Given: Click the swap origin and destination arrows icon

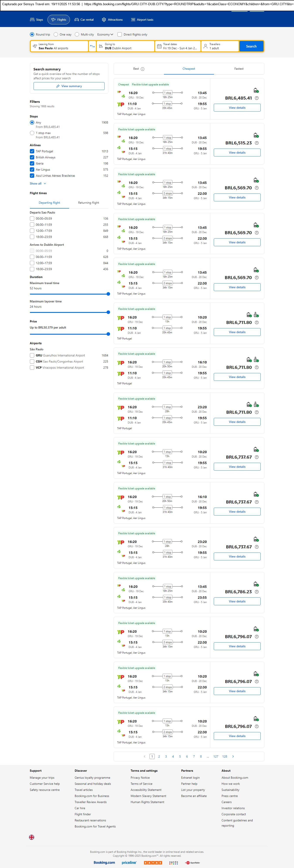Looking at the screenshot, I should click(92, 46).
